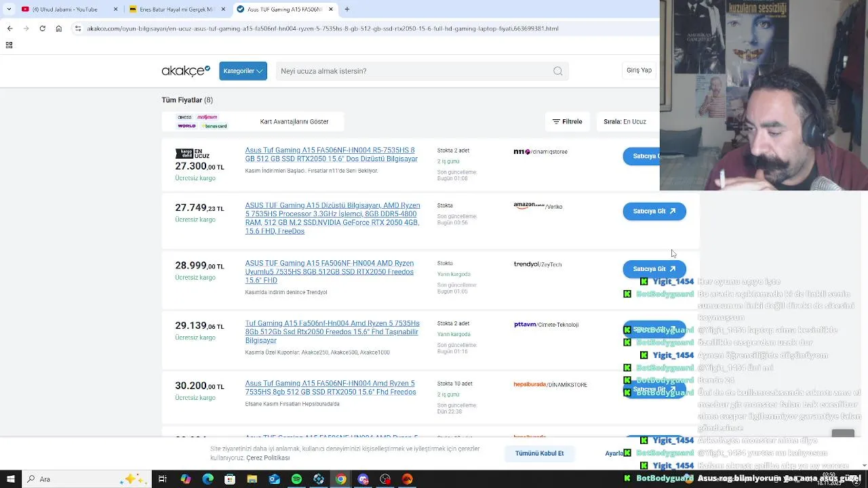Go back using the browser back arrow
The image size is (868, 488).
click(9, 28)
